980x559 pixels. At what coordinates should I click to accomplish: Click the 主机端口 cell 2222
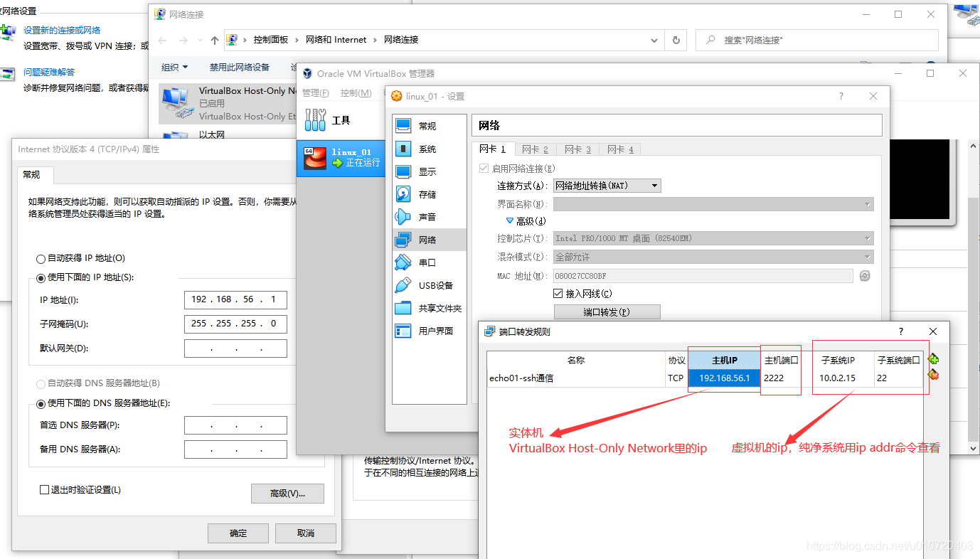pyautogui.click(x=781, y=378)
